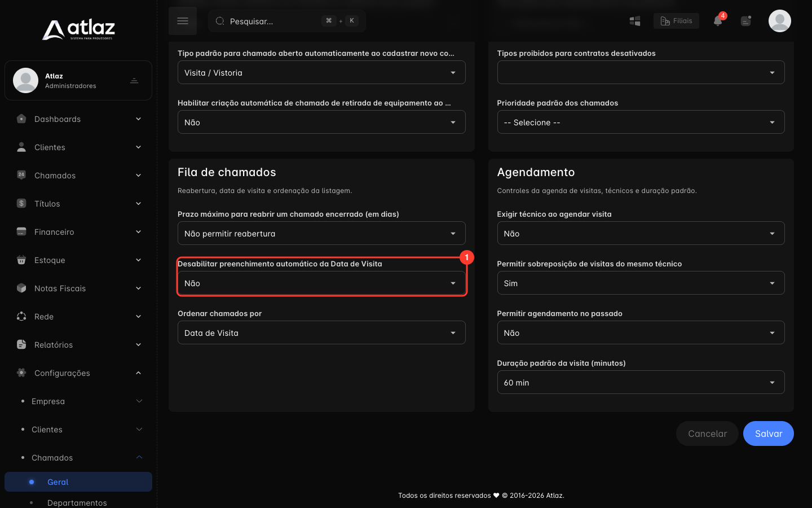Open the Filiais button

click(677, 21)
